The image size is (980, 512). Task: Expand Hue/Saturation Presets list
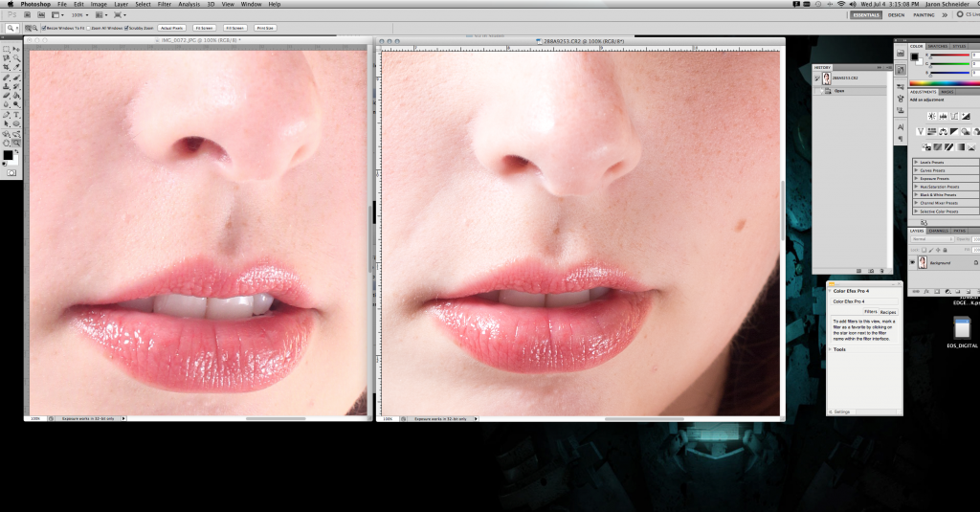click(916, 187)
